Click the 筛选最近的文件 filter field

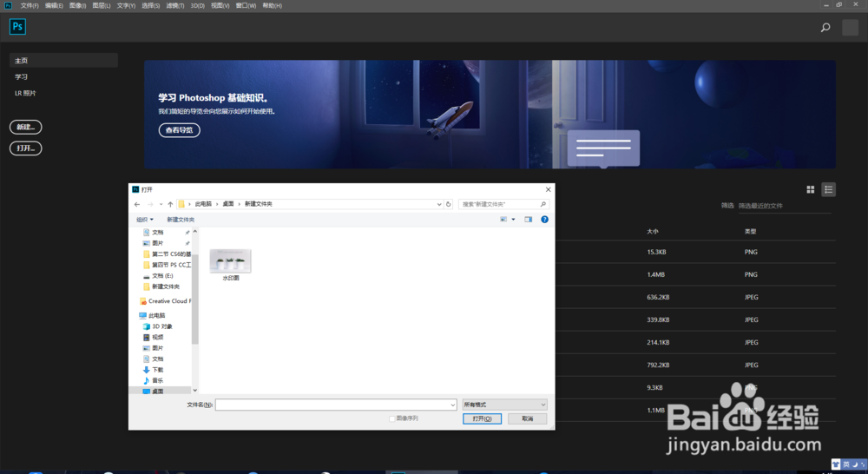tap(785, 206)
